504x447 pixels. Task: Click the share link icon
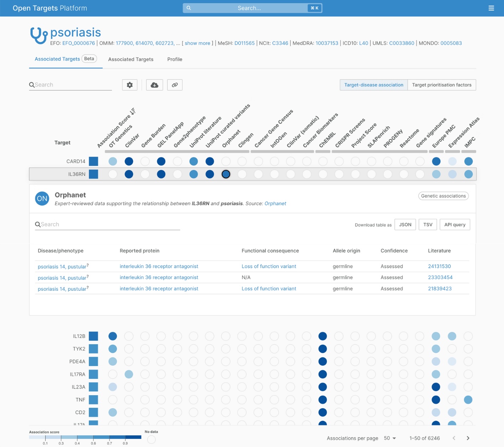click(x=175, y=85)
